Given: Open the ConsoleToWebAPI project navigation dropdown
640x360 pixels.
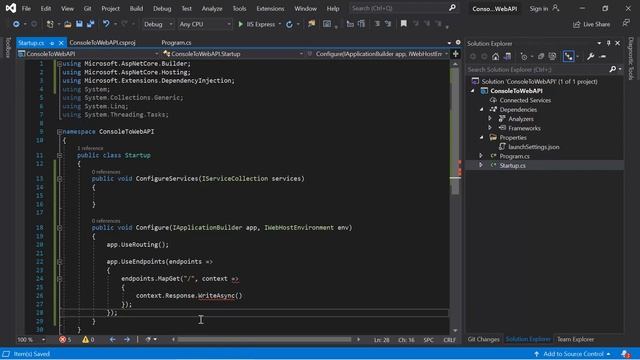Looking at the screenshot, I should click(x=88, y=54).
